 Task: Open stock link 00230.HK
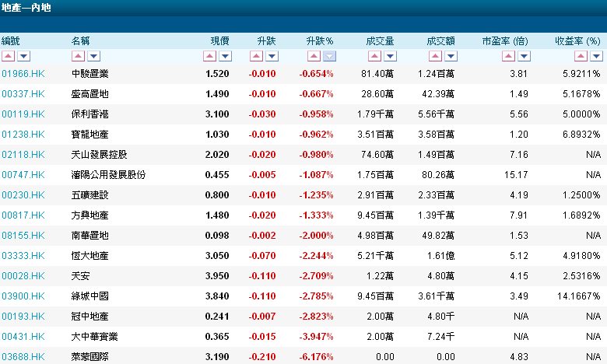coord(23,195)
